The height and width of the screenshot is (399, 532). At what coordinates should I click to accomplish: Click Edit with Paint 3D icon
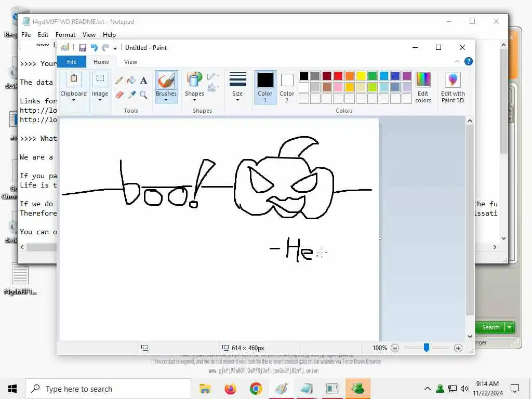pos(453,80)
